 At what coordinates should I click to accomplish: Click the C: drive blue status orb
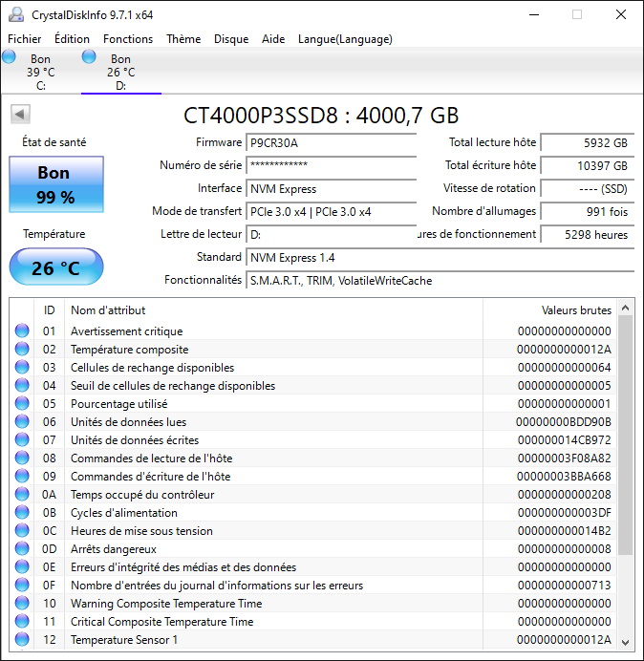(x=9, y=57)
